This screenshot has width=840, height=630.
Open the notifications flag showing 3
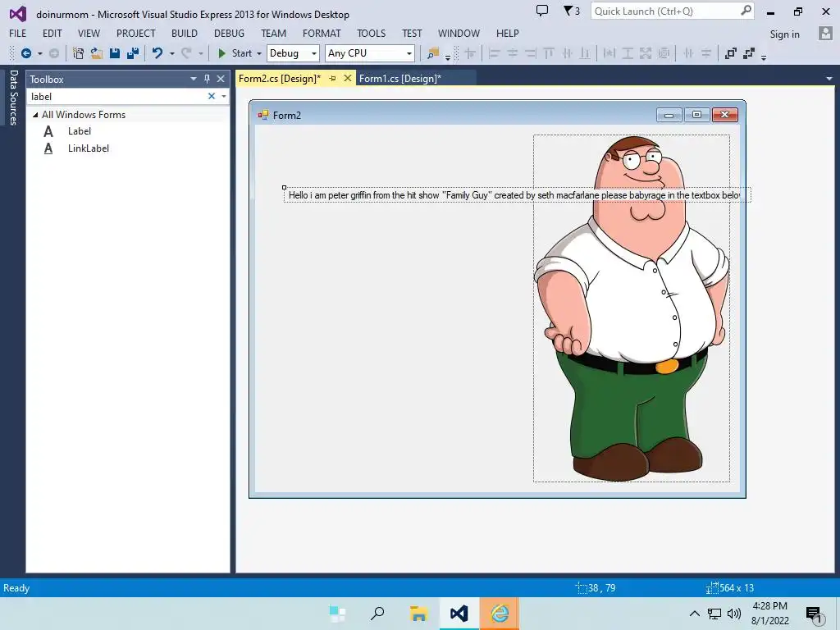572,11
